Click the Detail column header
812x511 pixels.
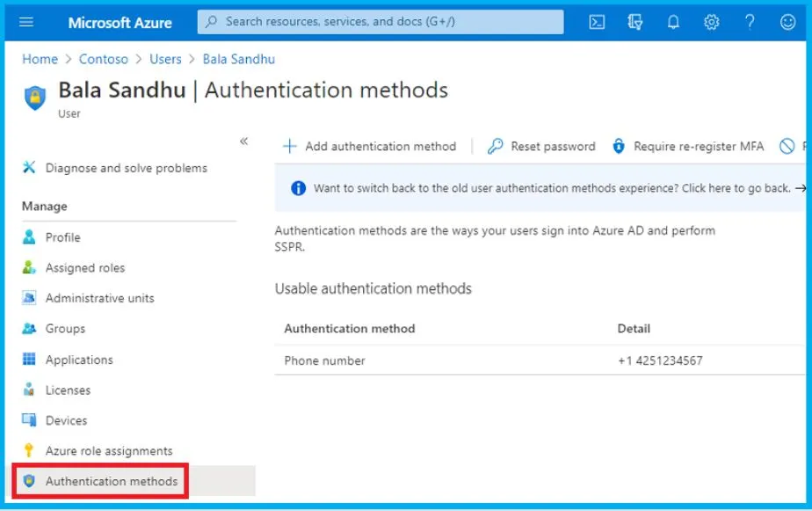pyautogui.click(x=634, y=329)
